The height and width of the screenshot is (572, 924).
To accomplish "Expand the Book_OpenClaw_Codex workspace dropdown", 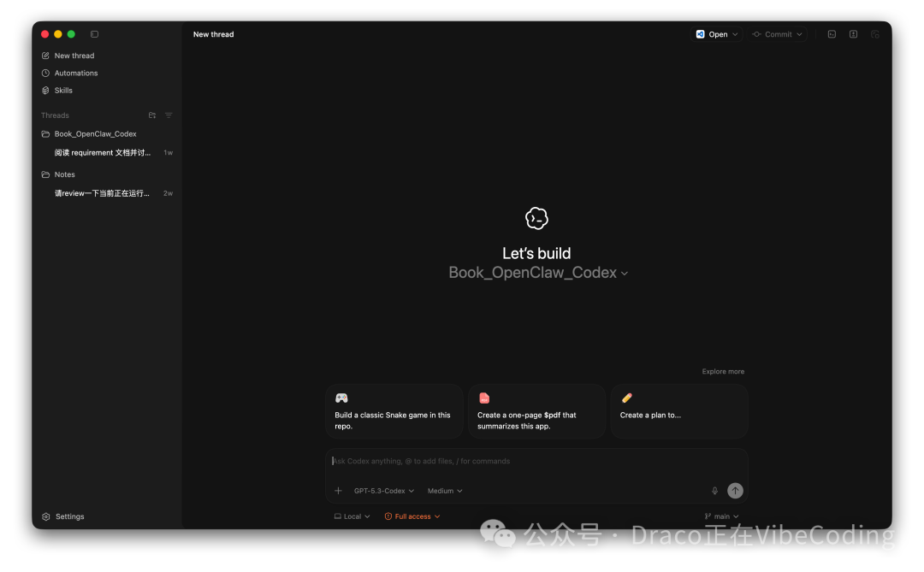I will click(537, 273).
